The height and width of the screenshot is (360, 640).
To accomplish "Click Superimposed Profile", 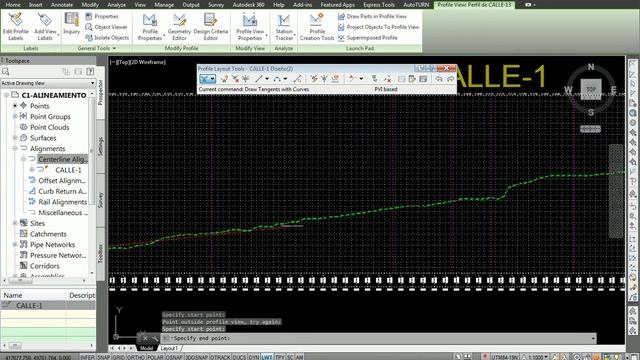I will [367, 38].
